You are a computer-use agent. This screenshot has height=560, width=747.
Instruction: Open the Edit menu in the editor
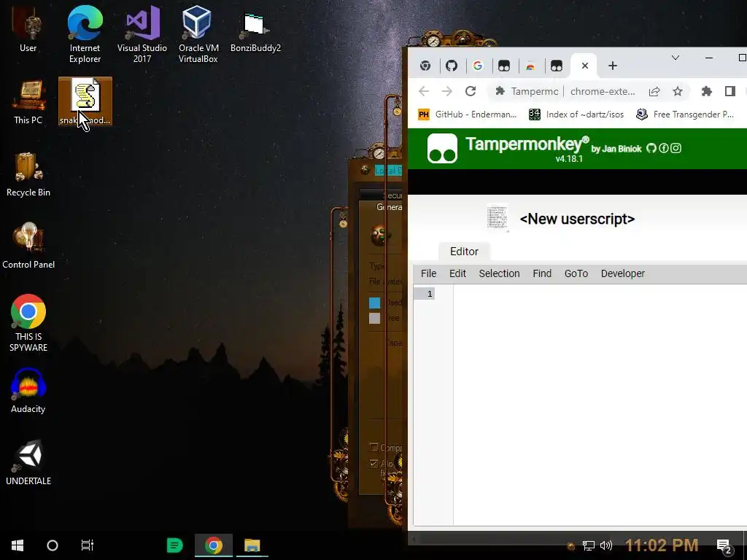tap(457, 273)
